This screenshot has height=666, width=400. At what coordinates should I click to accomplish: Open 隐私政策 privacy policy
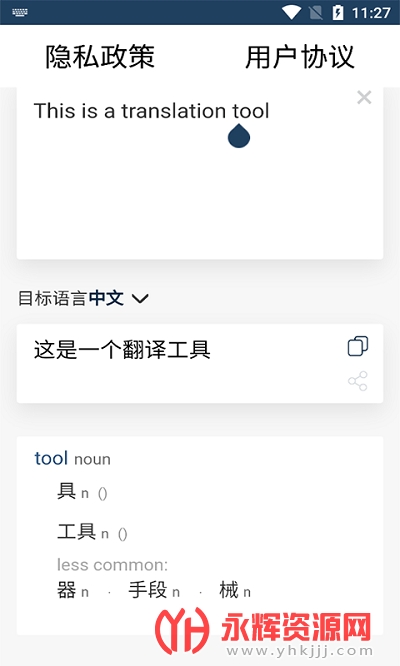tap(100, 56)
